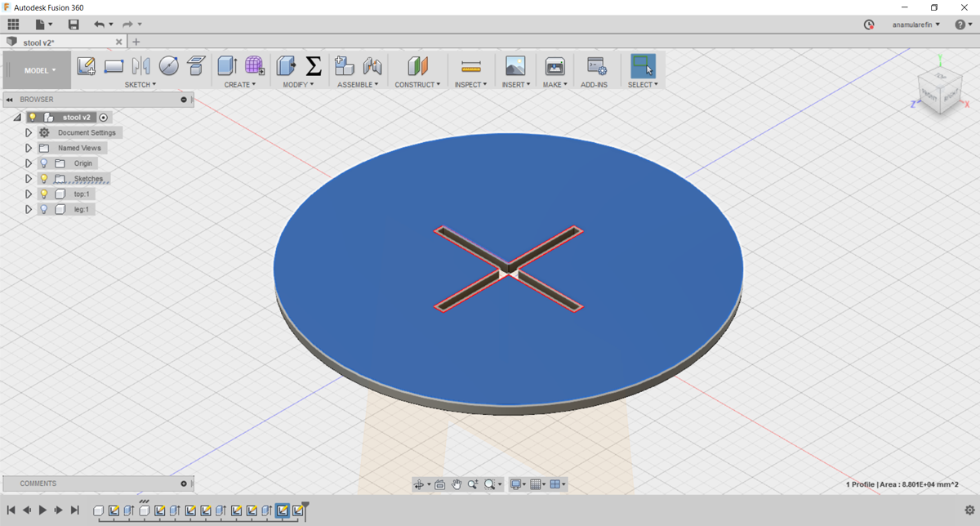
Task: Toggle visibility bulb of stool v2
Action: point(33,118)
